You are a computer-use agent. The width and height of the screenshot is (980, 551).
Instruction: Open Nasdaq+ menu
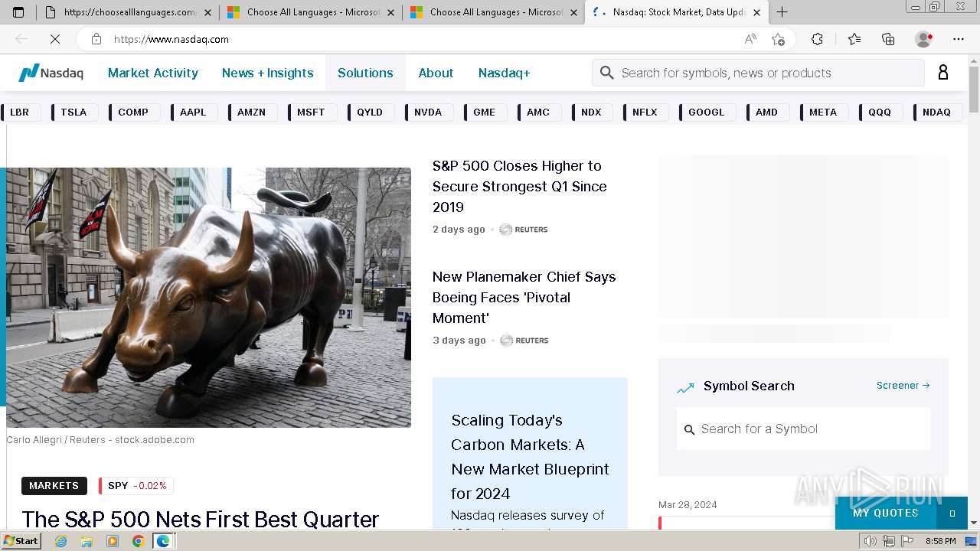pos(504,73)
